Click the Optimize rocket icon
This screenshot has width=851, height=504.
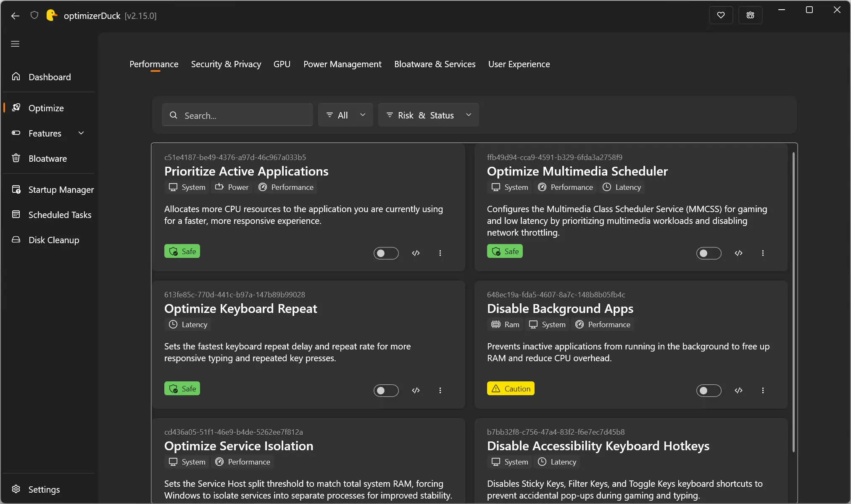click(16, 108)
